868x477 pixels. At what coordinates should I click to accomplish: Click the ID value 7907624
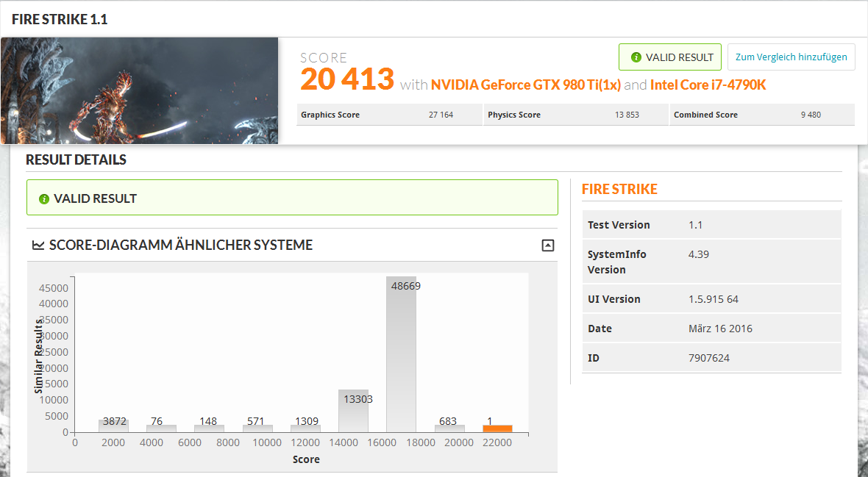tap(708, 358)
